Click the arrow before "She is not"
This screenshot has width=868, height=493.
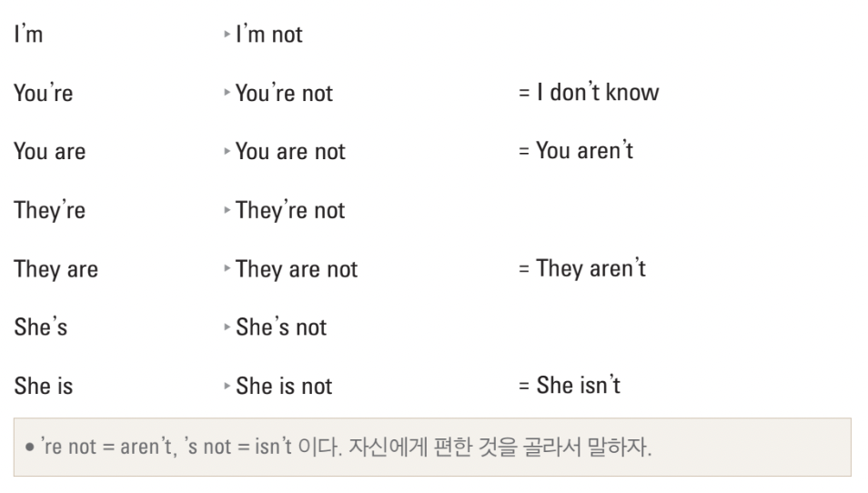(x=227, y=386)
